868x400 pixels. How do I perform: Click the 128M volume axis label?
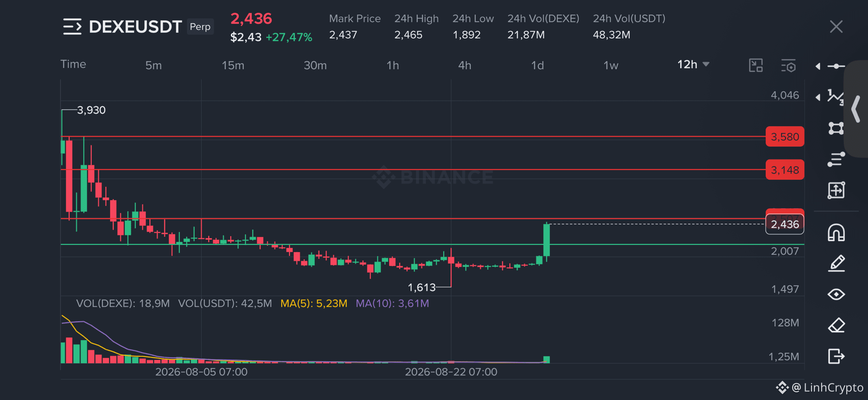785,323
